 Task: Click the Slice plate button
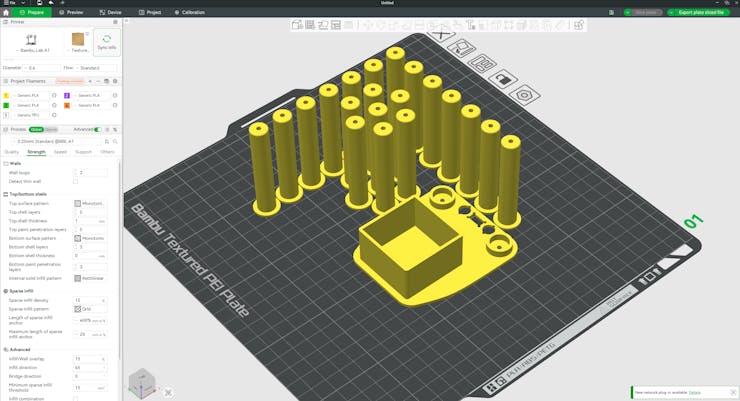tap(646, 12)
